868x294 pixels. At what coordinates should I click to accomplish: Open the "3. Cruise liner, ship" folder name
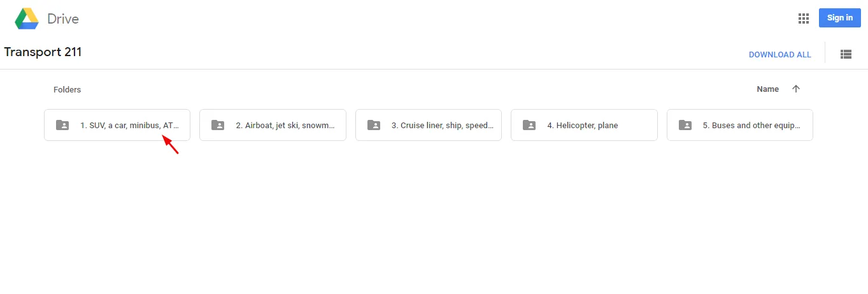click(441, 126)
